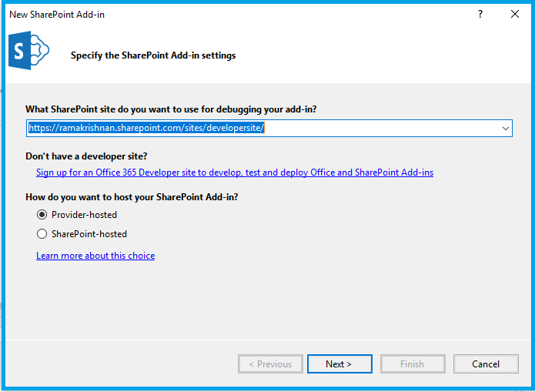Select the Provider-hosted radio button
The height and width of the screenshot is (392, 535).
point(42,215)
